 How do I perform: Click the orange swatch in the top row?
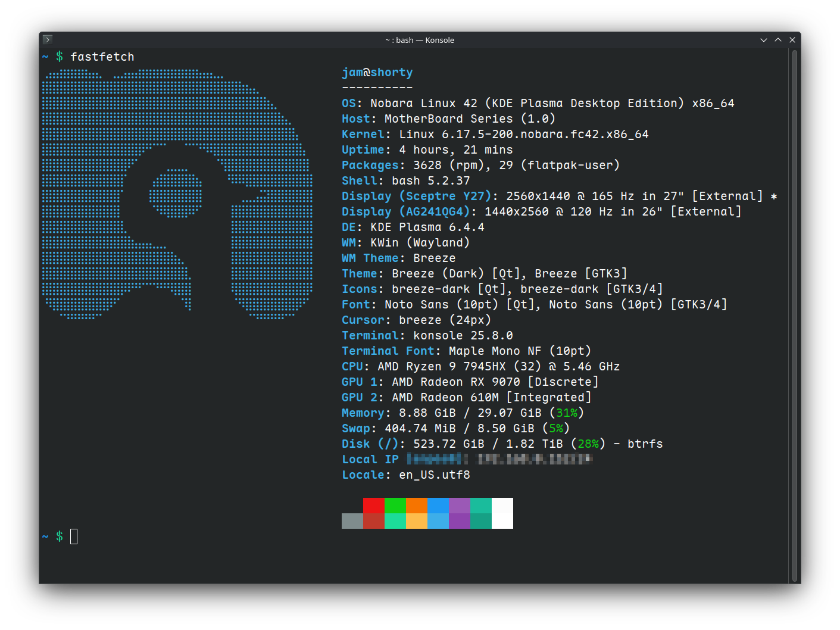point(417,506)
